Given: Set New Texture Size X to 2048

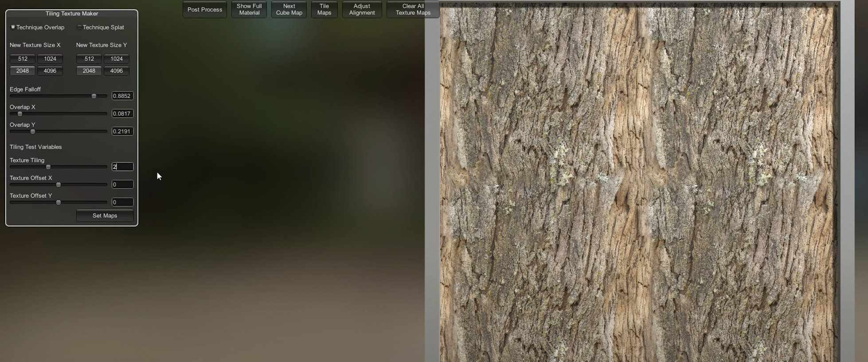Looking at the screenshot, I should coord(23,70).
